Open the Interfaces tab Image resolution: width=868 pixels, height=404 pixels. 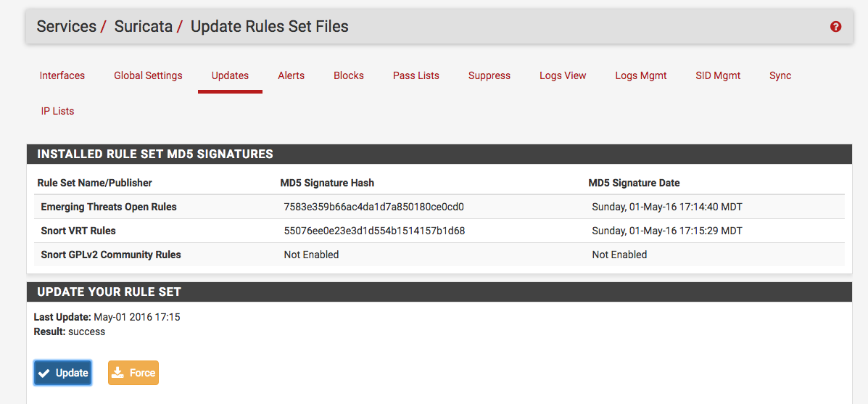click(62, 75)
